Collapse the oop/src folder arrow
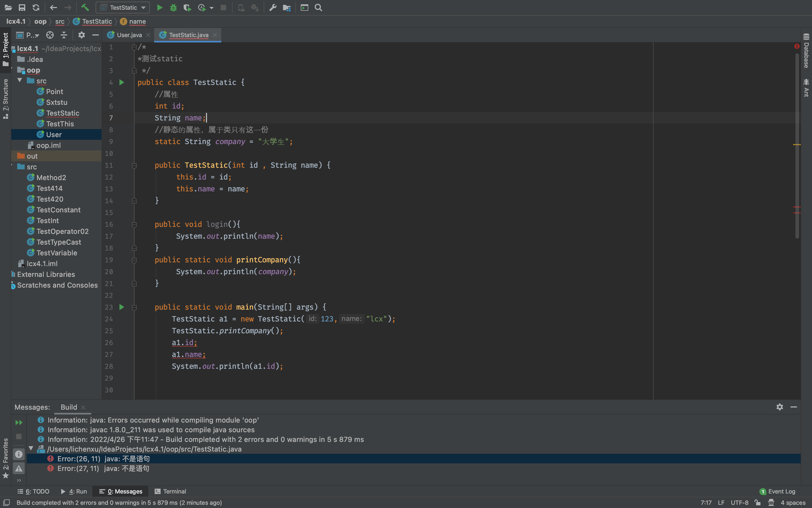 point(20,81)
